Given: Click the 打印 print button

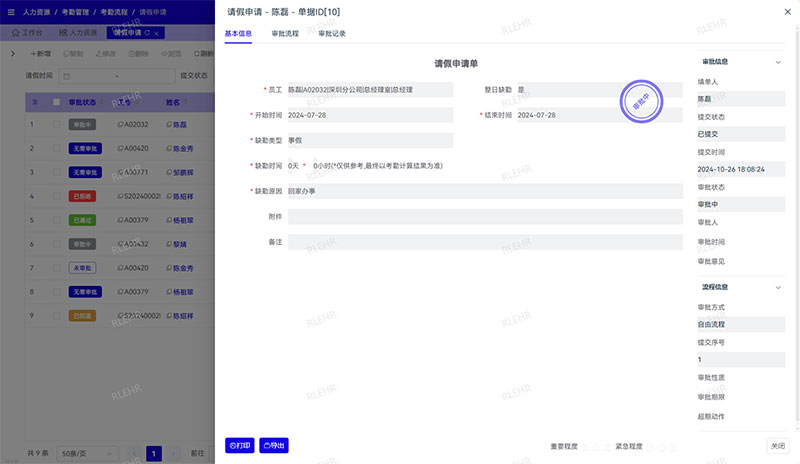Looking at the screenshot, I should 240,446.
